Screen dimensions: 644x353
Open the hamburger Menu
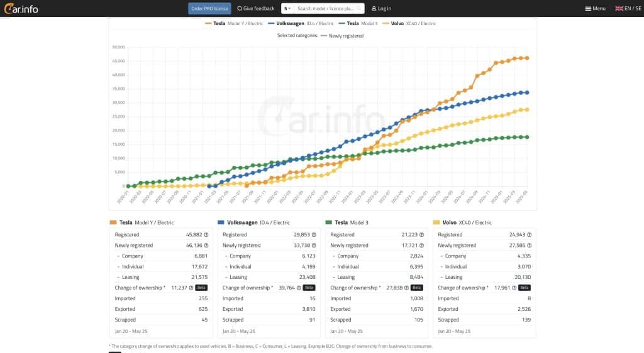[x=595, y=8]
